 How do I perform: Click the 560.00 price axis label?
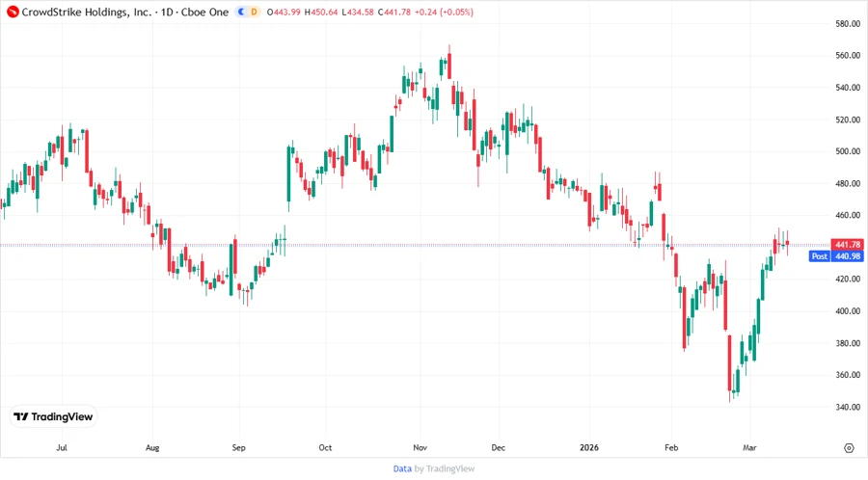pos(848,55)
